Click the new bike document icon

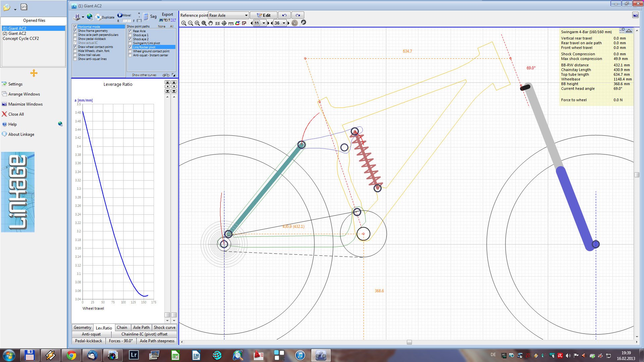point(24,7)
